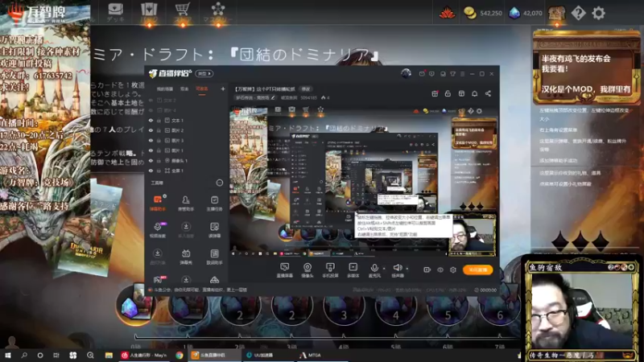Open the MTGA decks icon in top navigation
Viewport: 644px width, 362px height.
pyautogui.click(x=115, y=11)
